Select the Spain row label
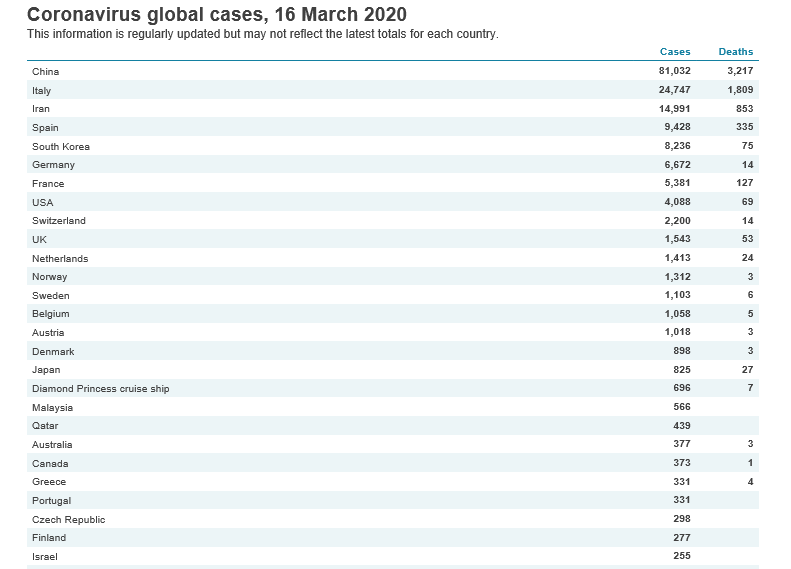Image resolution: width=791 pixels, height=569 pixels. (x=45, y=128)
